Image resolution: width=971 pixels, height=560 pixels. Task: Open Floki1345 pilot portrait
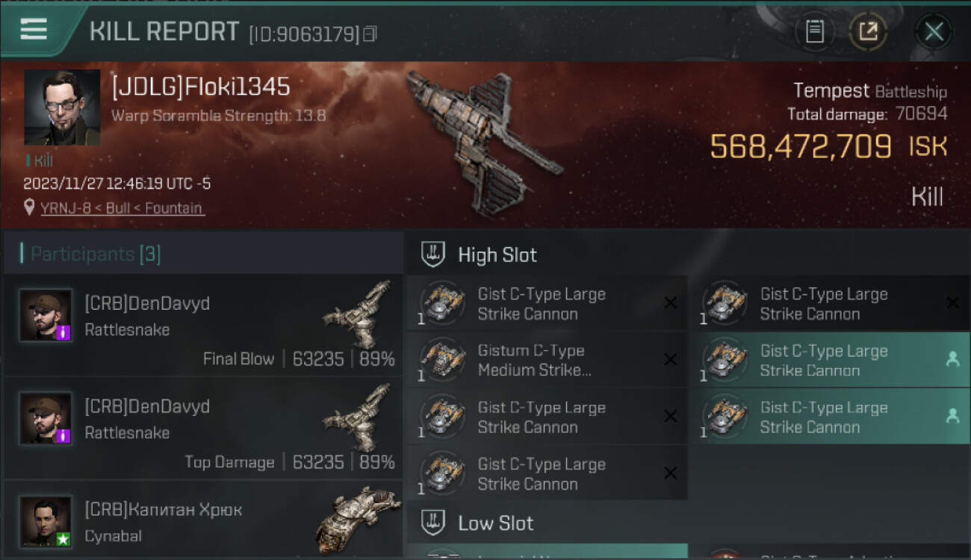62,108
